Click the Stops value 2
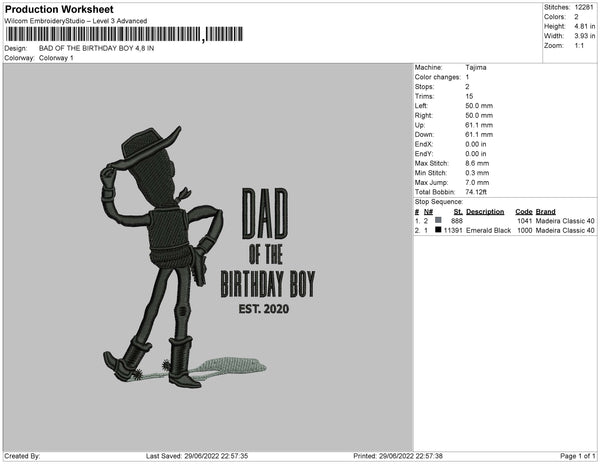This screenshot has width=600, height=464. [467, 87]
